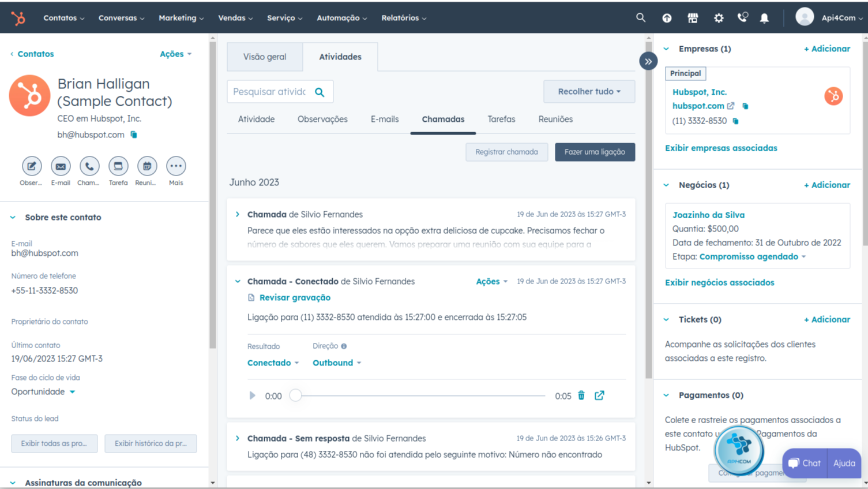Open the settings gear icon
The width and height of the screenshot is (868, 489).
pyautogui.click(x=719, y=18)
